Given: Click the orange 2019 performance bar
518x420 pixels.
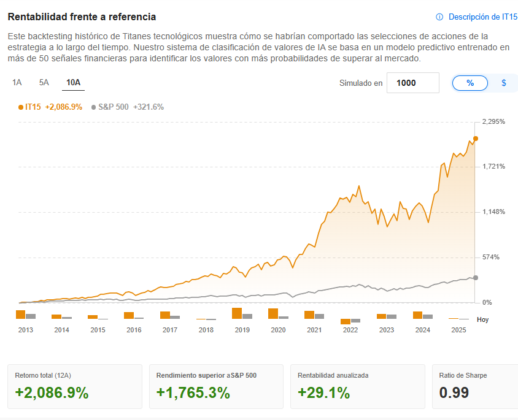Looking at the screenshot, I should pos(236,315).
